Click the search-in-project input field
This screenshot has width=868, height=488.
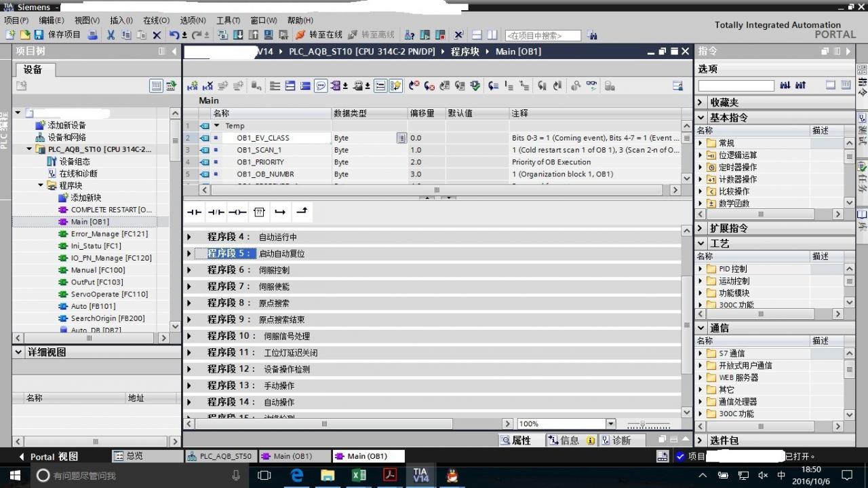(x=543, y=35)
